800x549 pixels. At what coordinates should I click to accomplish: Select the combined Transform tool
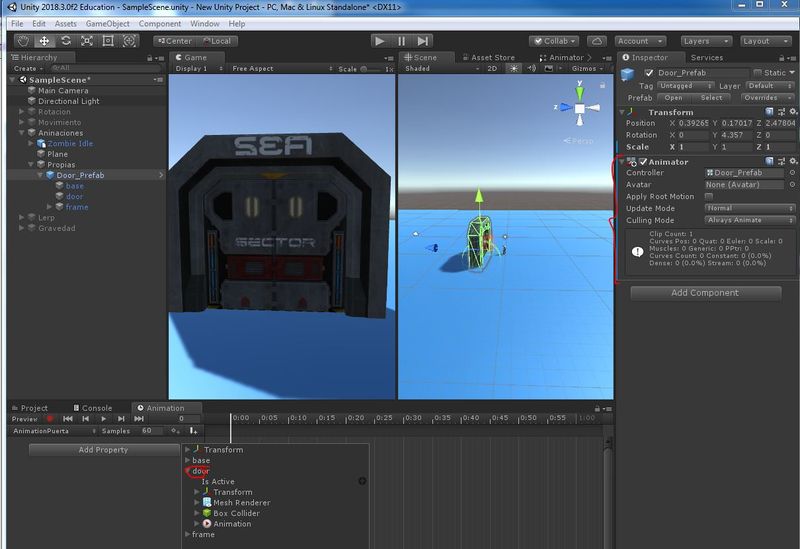point(129,41)
